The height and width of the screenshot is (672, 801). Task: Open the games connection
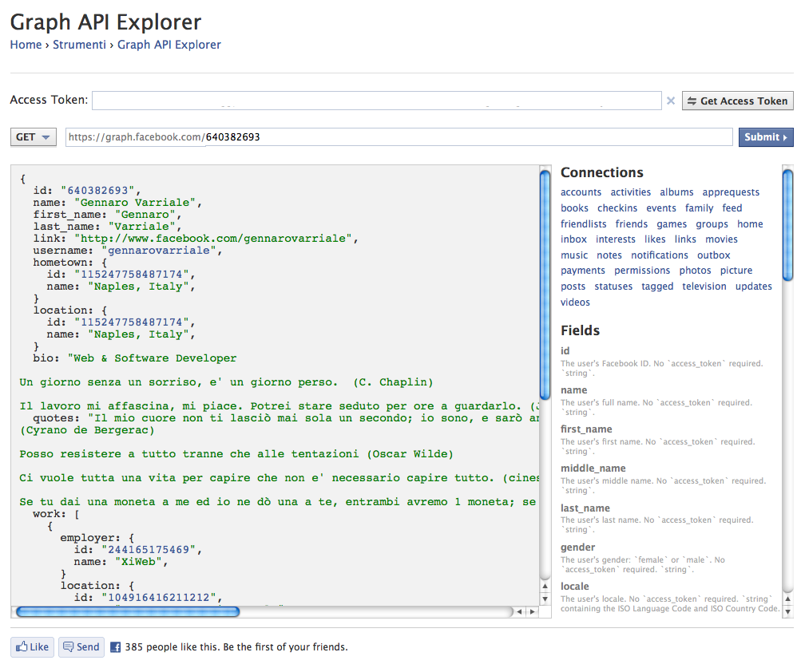pyautogui.click(x=672, y=224)
